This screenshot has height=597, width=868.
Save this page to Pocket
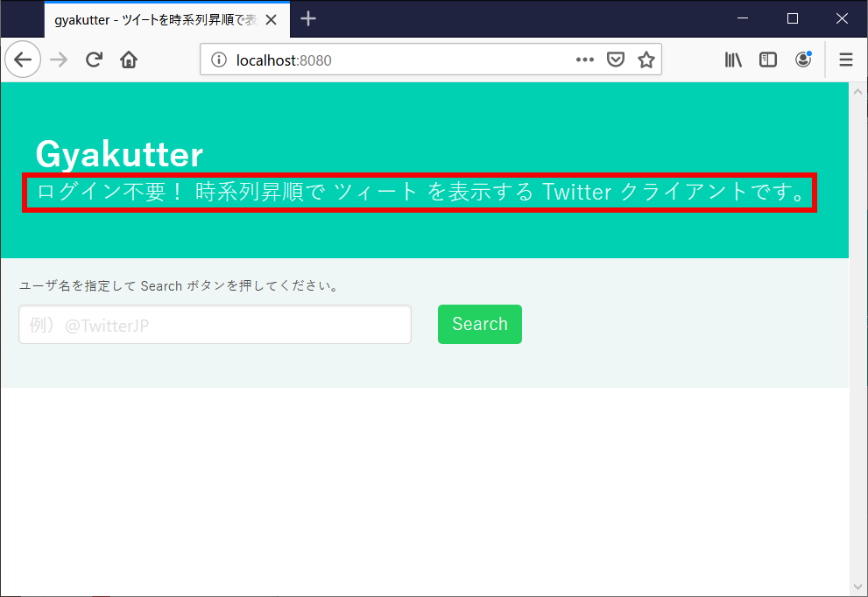click(x=616, y=59)
